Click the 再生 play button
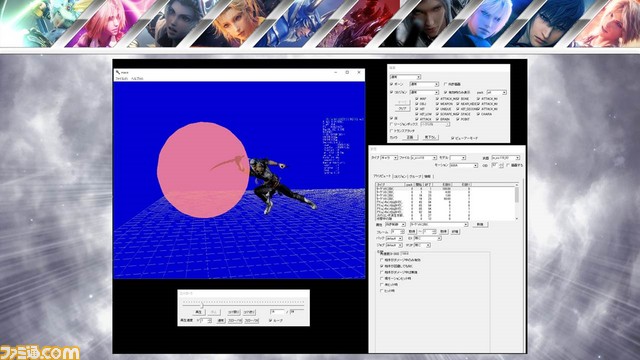 [x=199, y=312]
